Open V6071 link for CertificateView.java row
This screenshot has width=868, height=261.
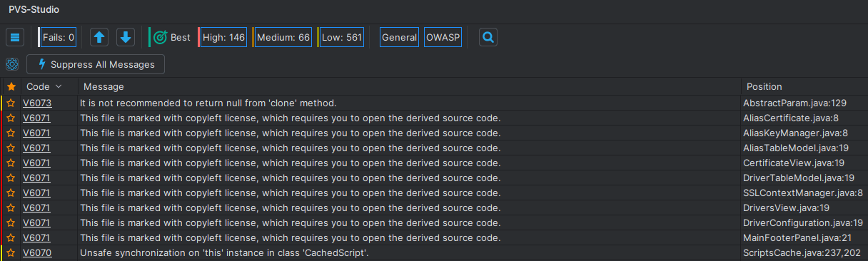(x=36, y=163)
